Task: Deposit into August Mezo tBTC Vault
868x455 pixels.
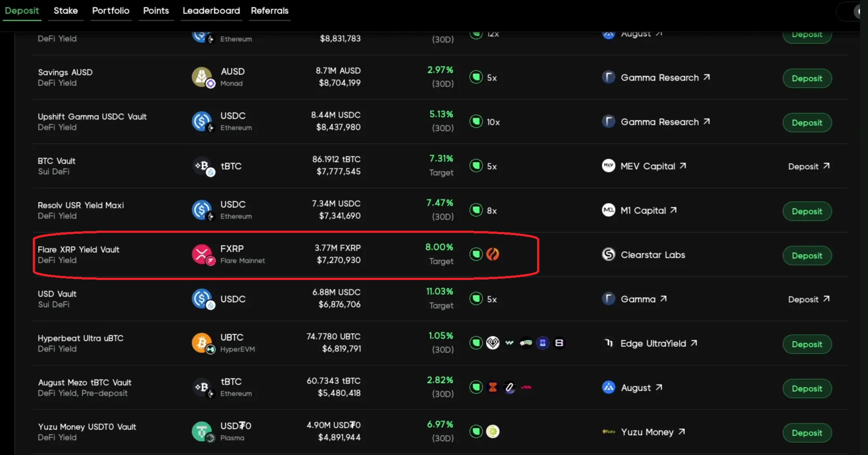Action: pos(807,389)
